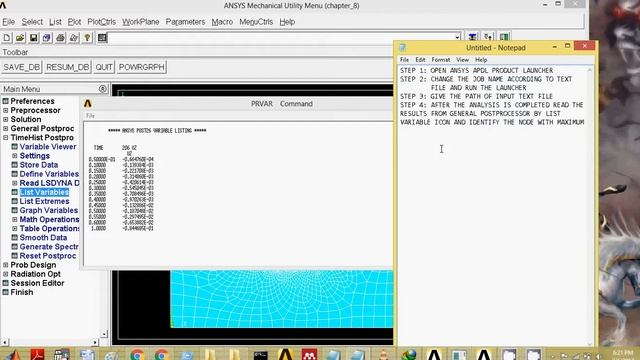Screen dimensions: 640x360
Task: Click the Image Capture printer icon
Action: [x=60, y=38]
